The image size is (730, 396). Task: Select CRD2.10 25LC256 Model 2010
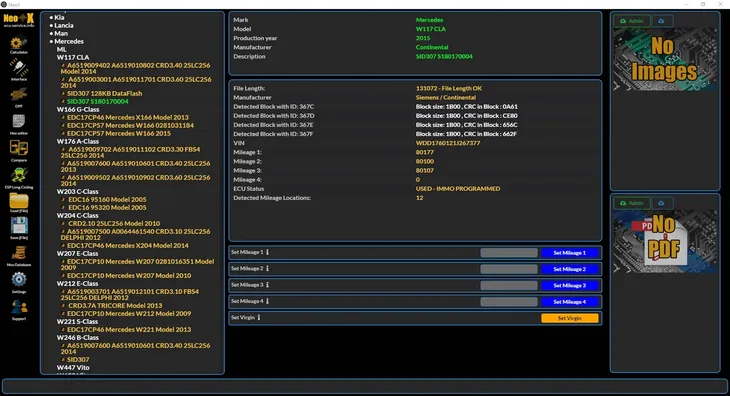(x=114, y=223)
